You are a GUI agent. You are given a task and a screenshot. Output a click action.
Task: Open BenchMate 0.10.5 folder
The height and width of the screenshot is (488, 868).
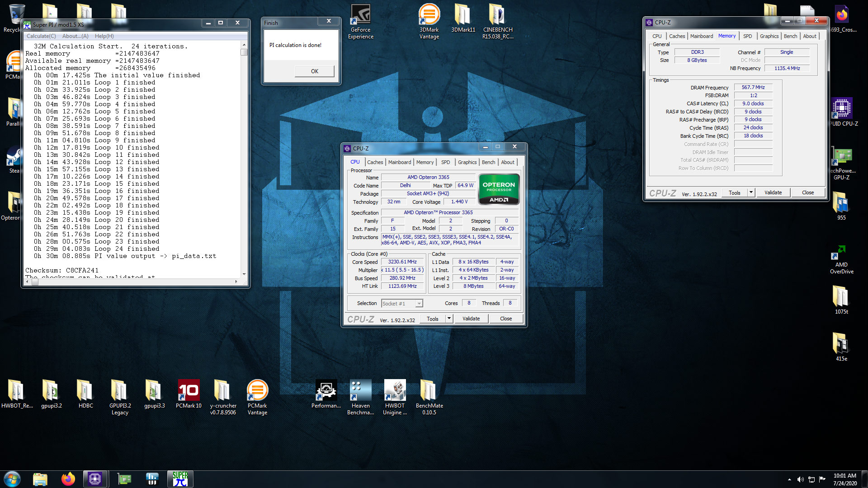429,397
